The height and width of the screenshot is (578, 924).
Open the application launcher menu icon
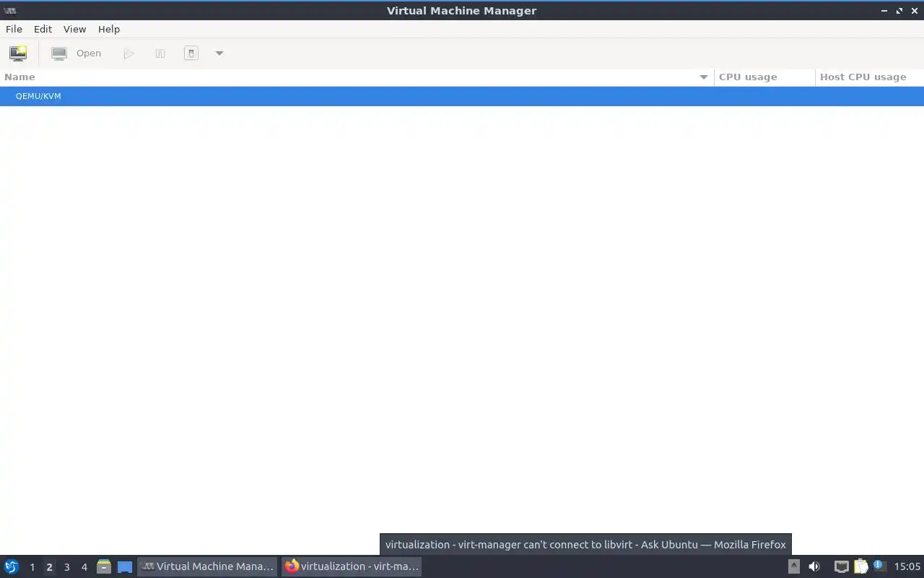pos(12,566)
